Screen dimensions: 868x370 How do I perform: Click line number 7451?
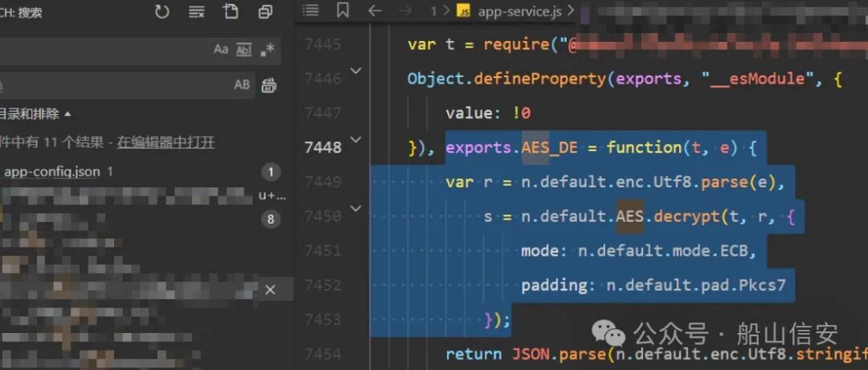point(323,251)
